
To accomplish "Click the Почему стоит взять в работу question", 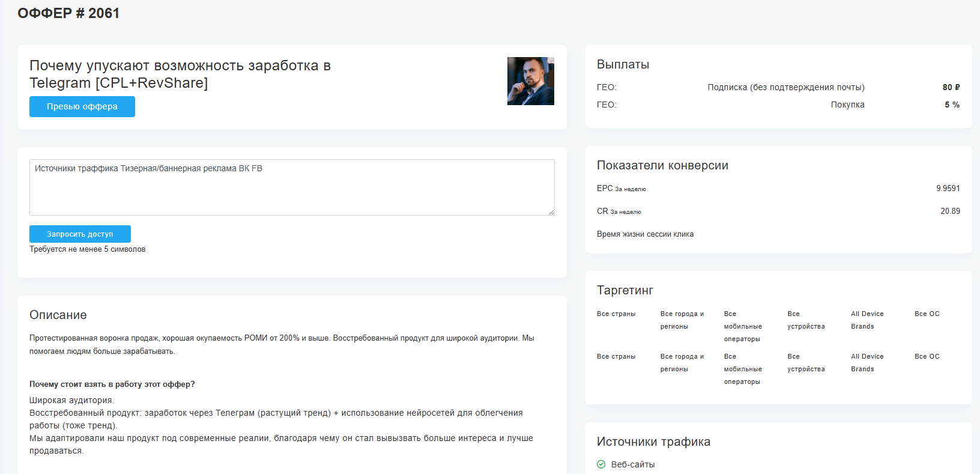I will [x=112, y=384].
